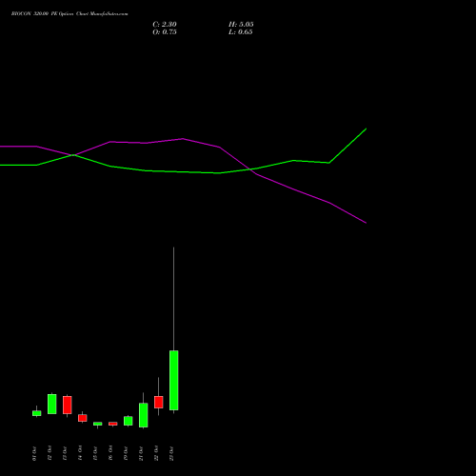Viewport: 476px width, 476px height.
Task: Click the 16 Oct date label
Action: click(x=110, y=453)
